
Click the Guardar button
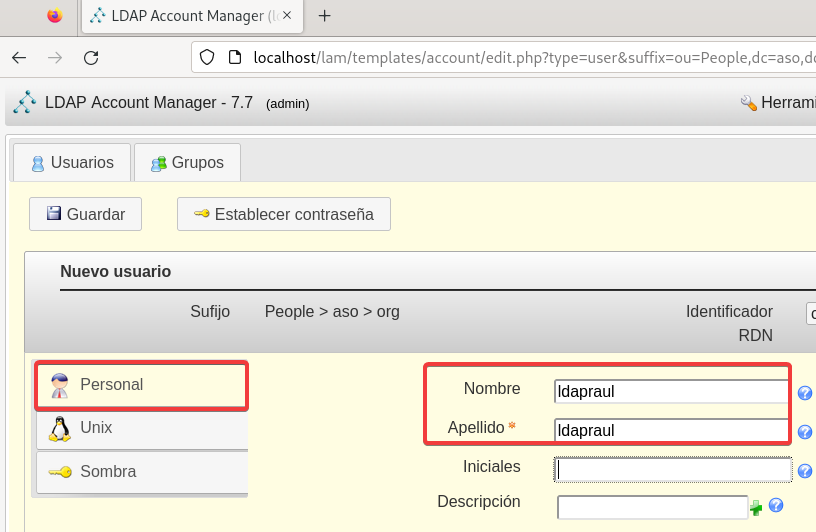tap(85, 214)
